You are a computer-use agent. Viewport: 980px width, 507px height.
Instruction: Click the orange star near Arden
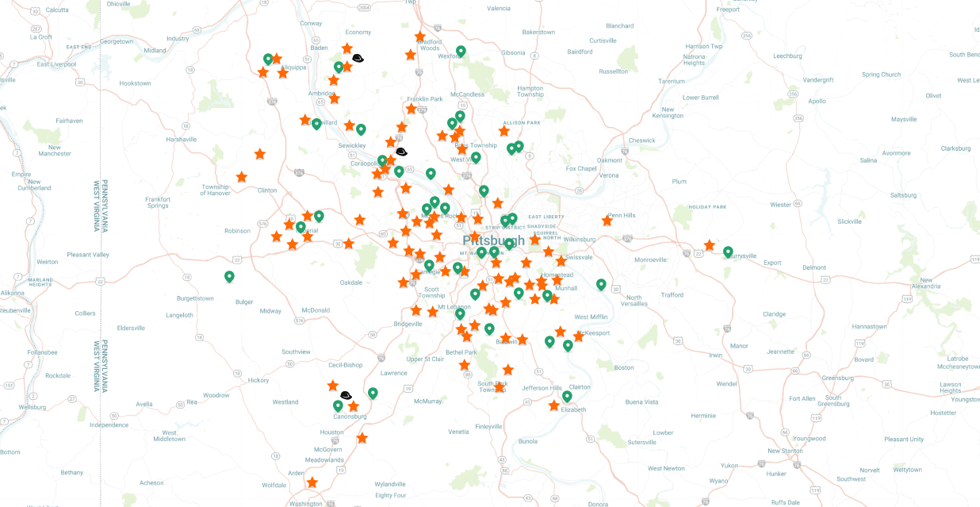[x=312, y=482]
